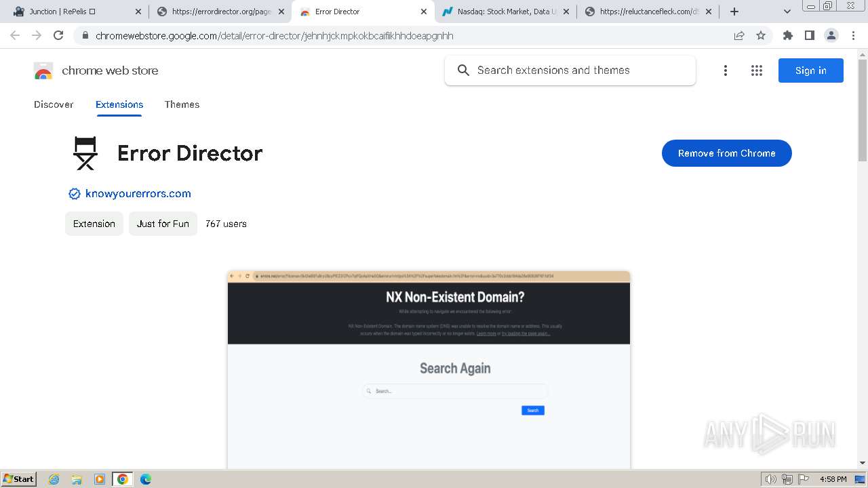The image size is (868, 488).
Task: Open the Windows Start menu
Action: click(x=19, y=479)
